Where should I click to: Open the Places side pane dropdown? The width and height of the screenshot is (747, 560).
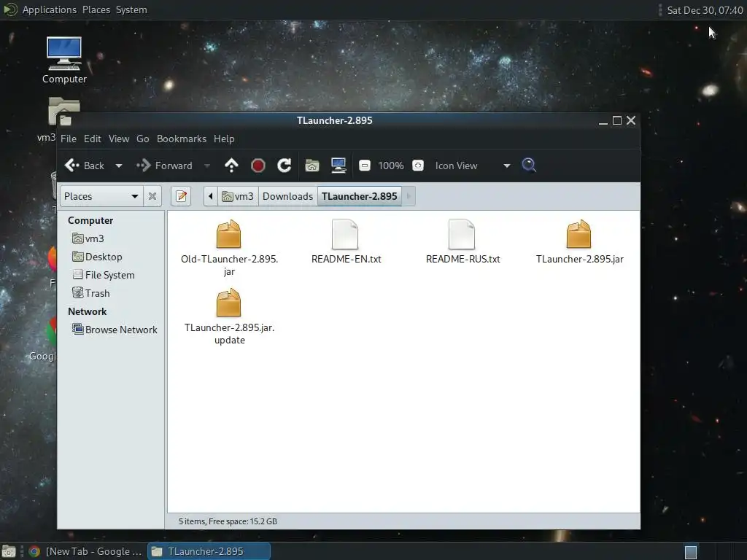point(101,196)
